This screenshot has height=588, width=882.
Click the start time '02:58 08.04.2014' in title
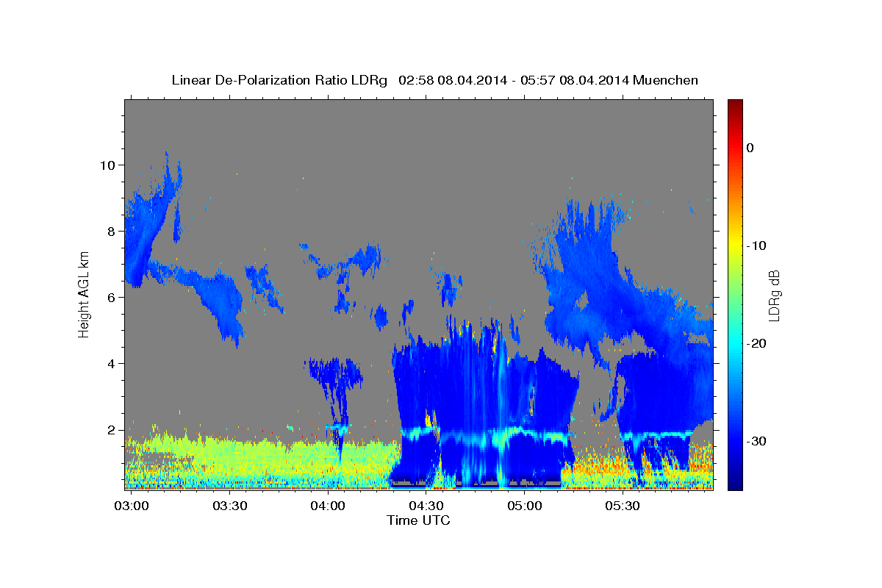point(453,80)
